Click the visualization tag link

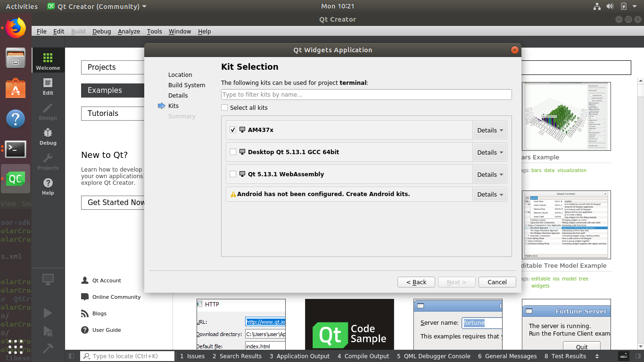pyautogui.click(x=572, y=170)
